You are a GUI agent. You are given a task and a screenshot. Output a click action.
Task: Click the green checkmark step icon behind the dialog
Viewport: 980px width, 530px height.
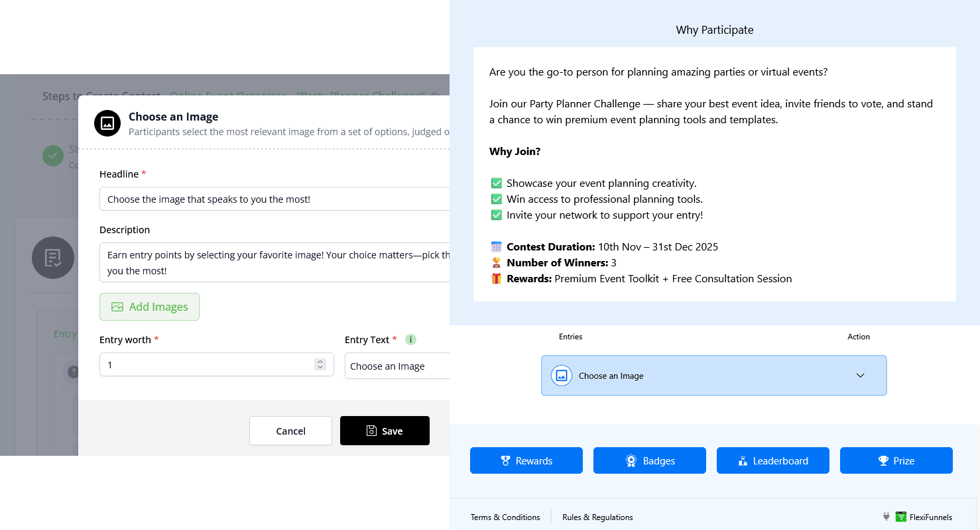point(53,156)
